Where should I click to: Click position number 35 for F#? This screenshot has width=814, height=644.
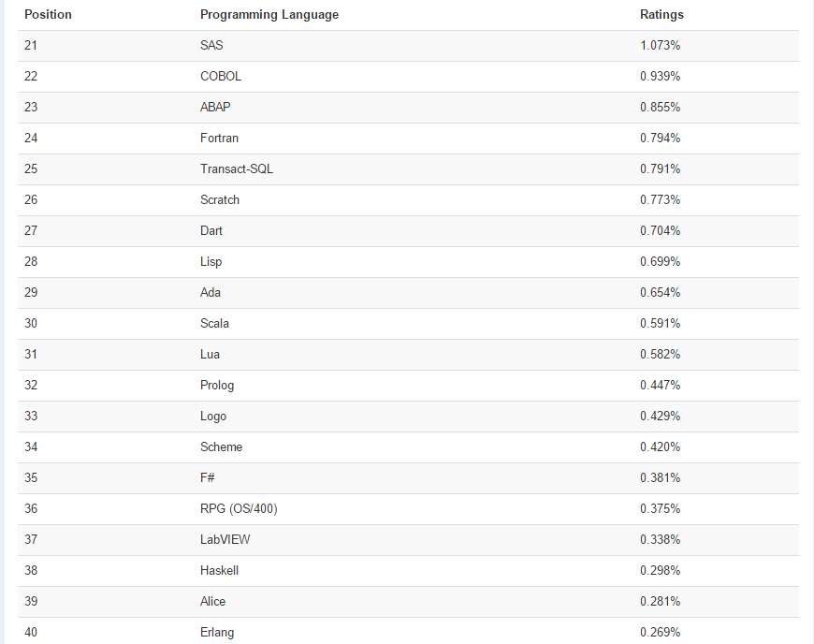31,478
